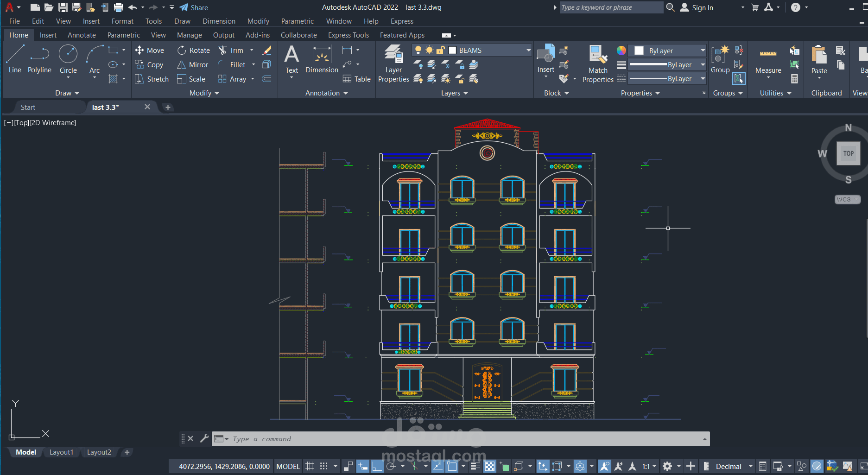The height and width of the screenshot is (475, 868).
Task: Click the Plot printer icon
Action: [119, 7]
